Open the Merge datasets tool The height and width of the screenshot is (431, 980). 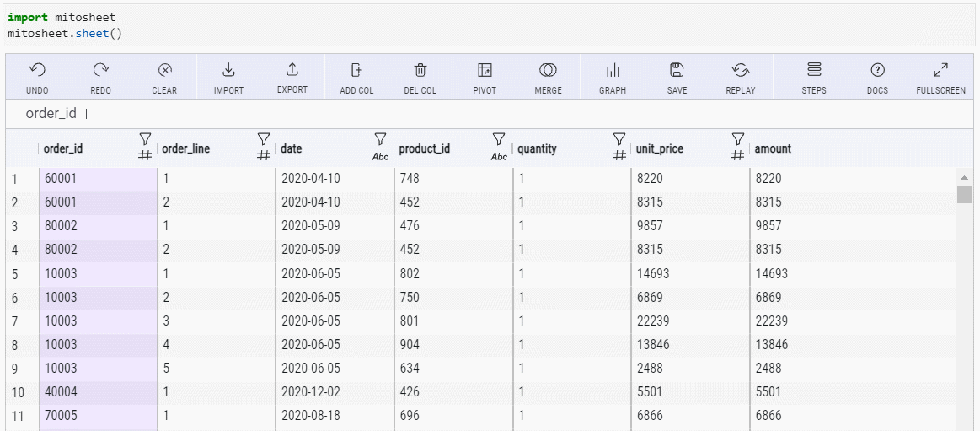coord(548,71)
